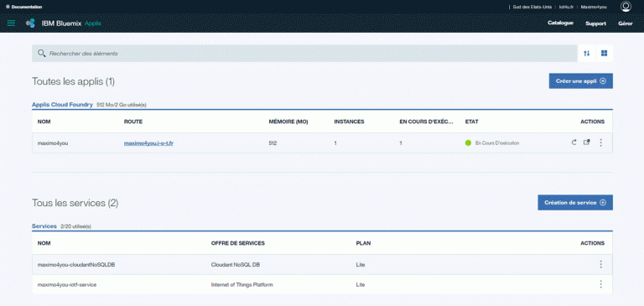Switch to grid tile view icon
This screenshot has height=306, width=644.
[604, 54]
